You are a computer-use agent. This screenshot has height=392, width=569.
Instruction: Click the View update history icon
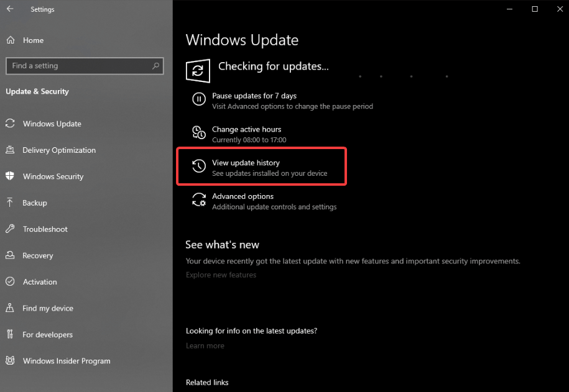(x=198, y=166)
